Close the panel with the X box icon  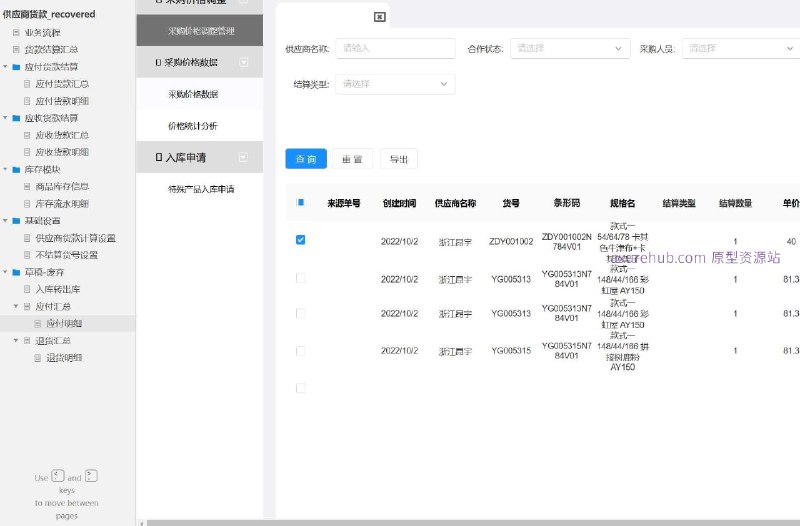click(x=380, y=17)
